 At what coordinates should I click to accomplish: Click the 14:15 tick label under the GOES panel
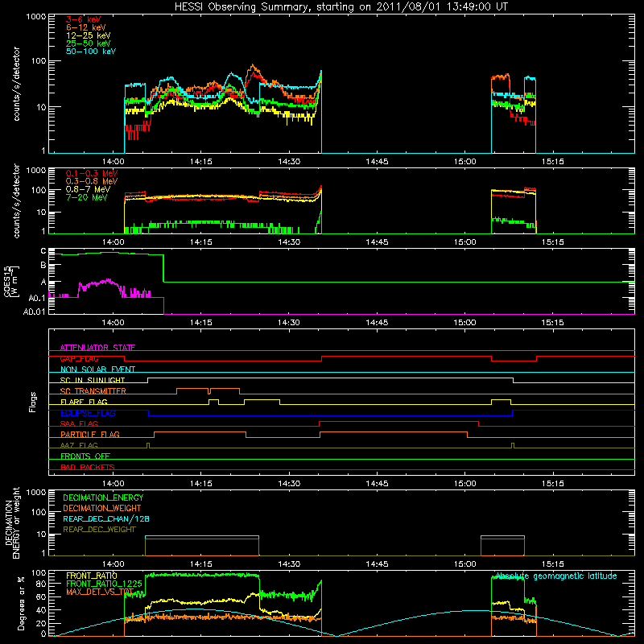pos(200,323)
